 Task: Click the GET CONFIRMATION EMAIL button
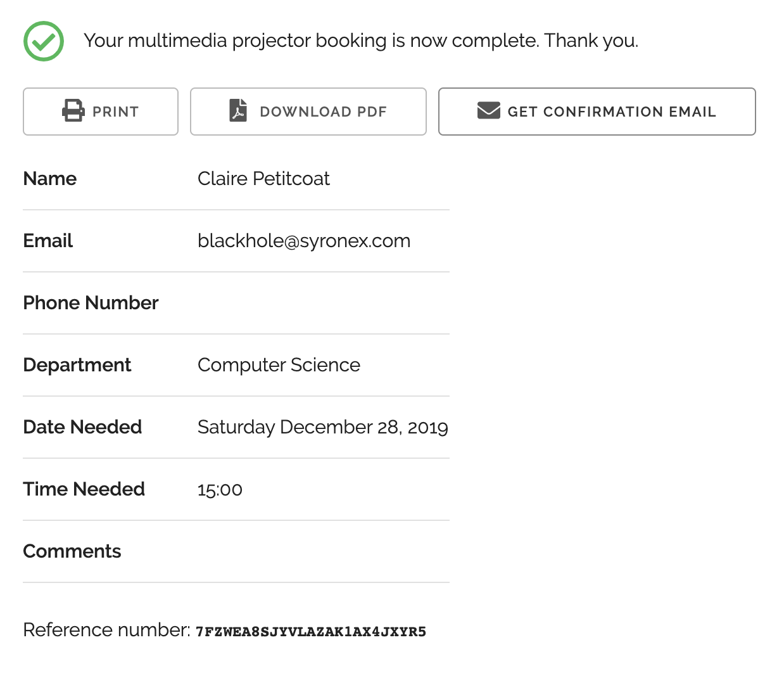point(597,112)
